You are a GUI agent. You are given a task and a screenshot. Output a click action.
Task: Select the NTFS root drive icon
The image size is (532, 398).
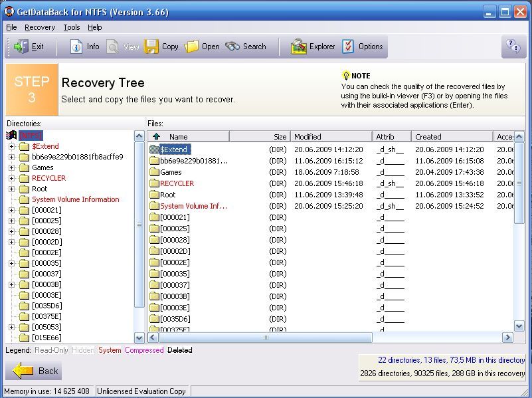[11, 136]
